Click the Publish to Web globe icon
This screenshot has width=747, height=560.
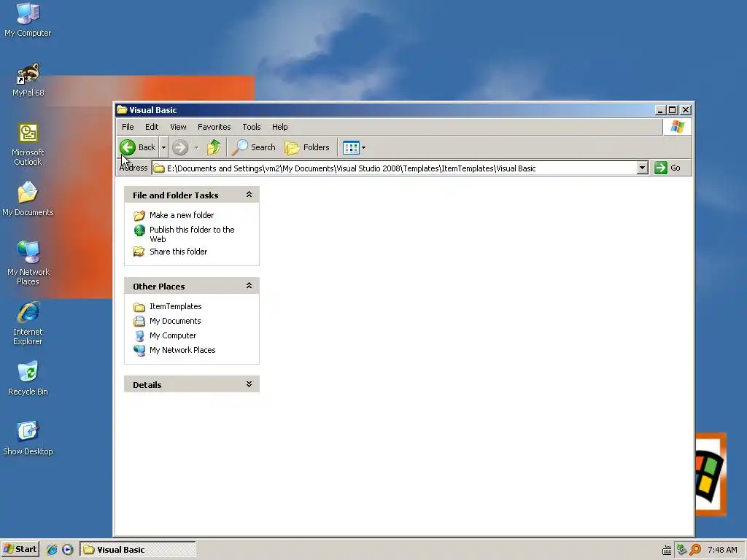point(139,230)
